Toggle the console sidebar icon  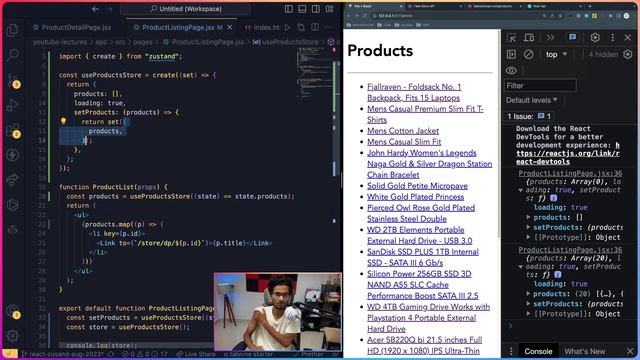[511, 54]
